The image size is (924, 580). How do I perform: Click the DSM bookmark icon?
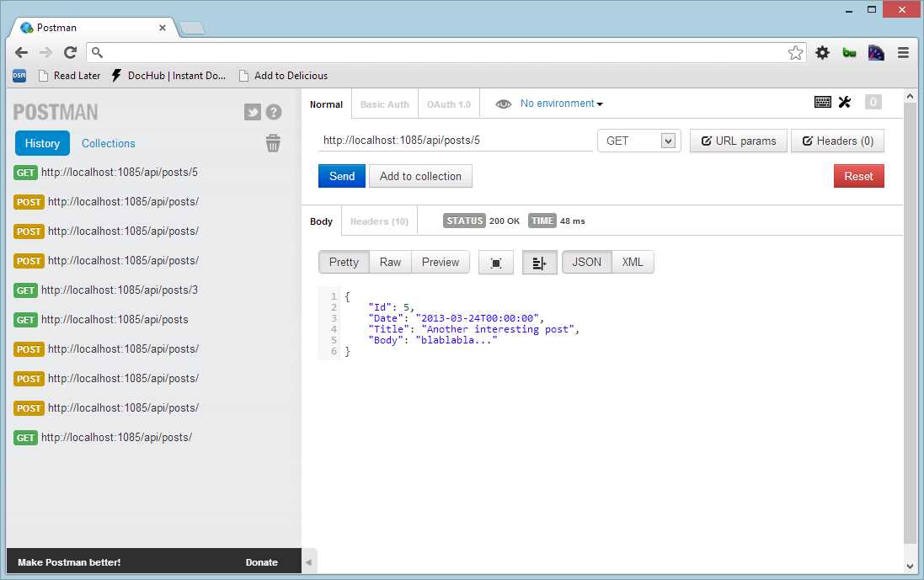(x=19, y=76)
